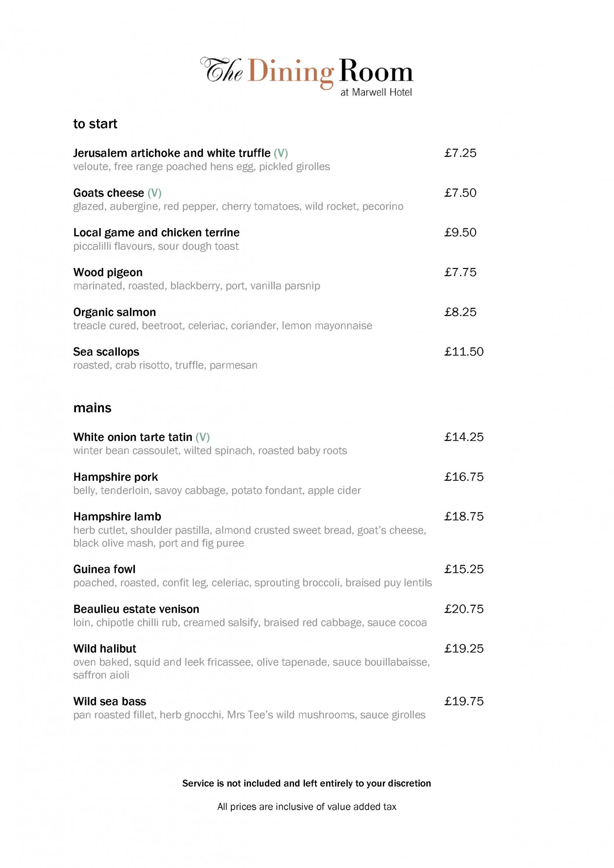
Task: Click the Wood pigeon price £7.75
Action: coord(460,272)
